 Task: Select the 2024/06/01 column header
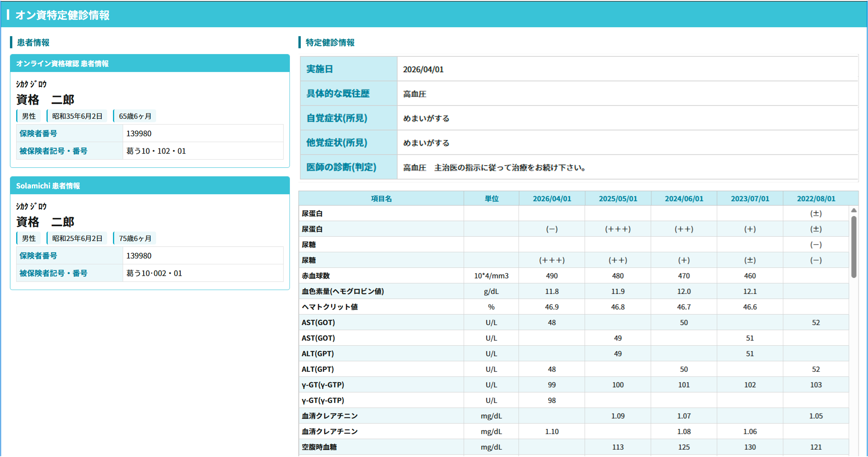tap(684, 199)
